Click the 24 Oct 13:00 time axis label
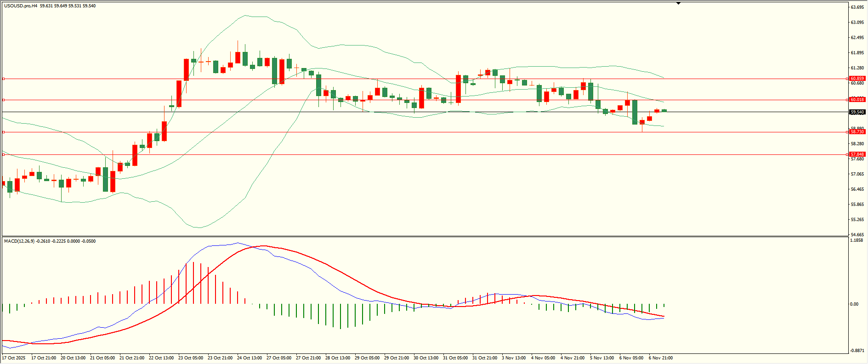This screenshot has height=364, width=868. click(250, 358)
